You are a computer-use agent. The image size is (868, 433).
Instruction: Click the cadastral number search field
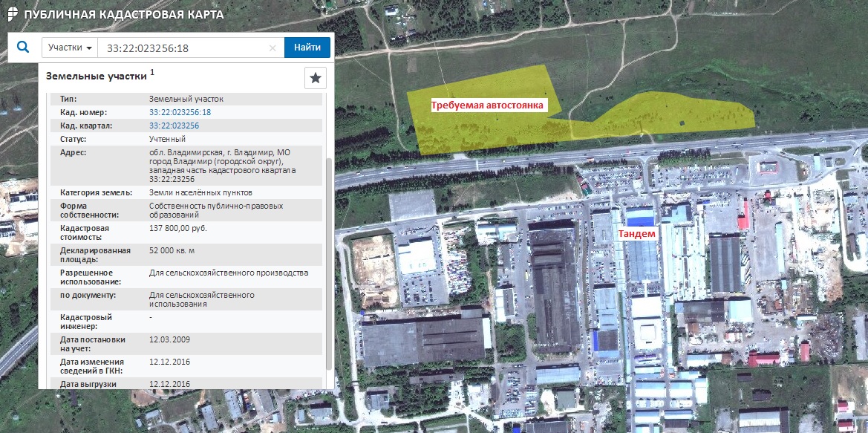[186, 48]
